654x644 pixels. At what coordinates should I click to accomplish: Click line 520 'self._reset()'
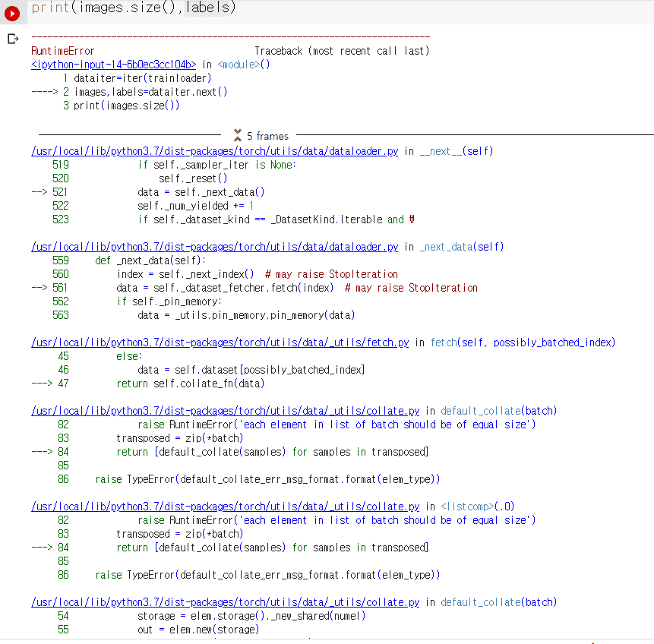click(193, 178)
